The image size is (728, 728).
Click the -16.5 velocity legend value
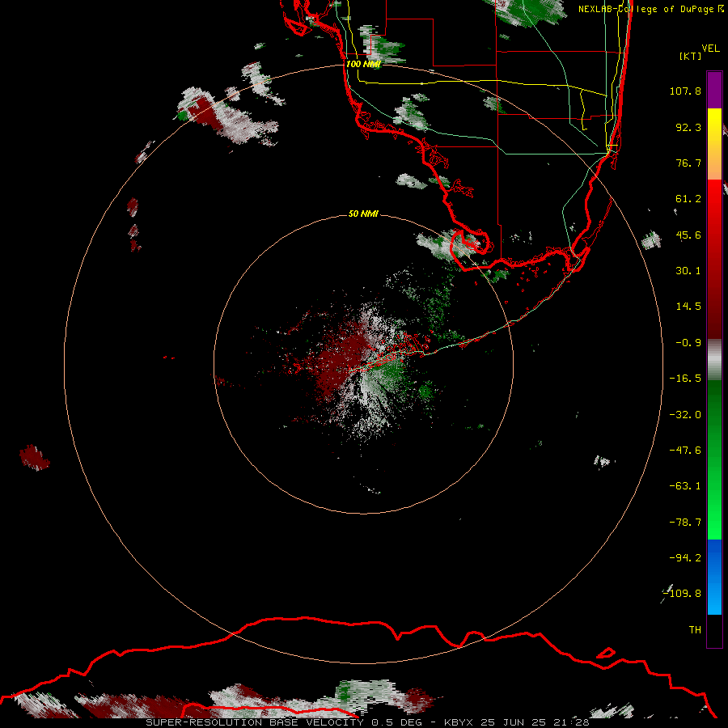[685, 379]
